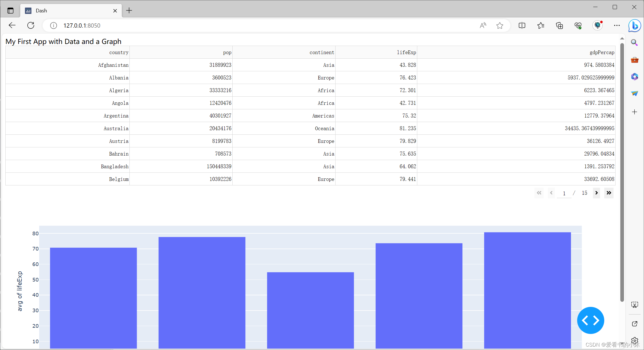Select the Afghanistan country cell
644x350 pixels.
67,65
